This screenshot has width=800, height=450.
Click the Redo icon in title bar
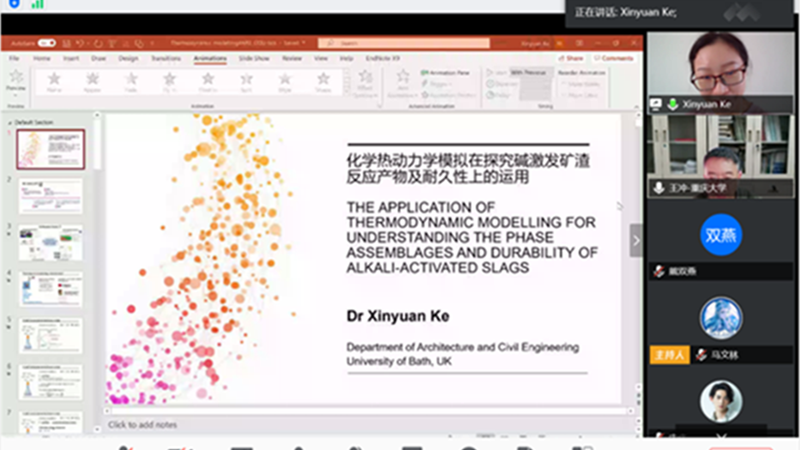[97, 43]
